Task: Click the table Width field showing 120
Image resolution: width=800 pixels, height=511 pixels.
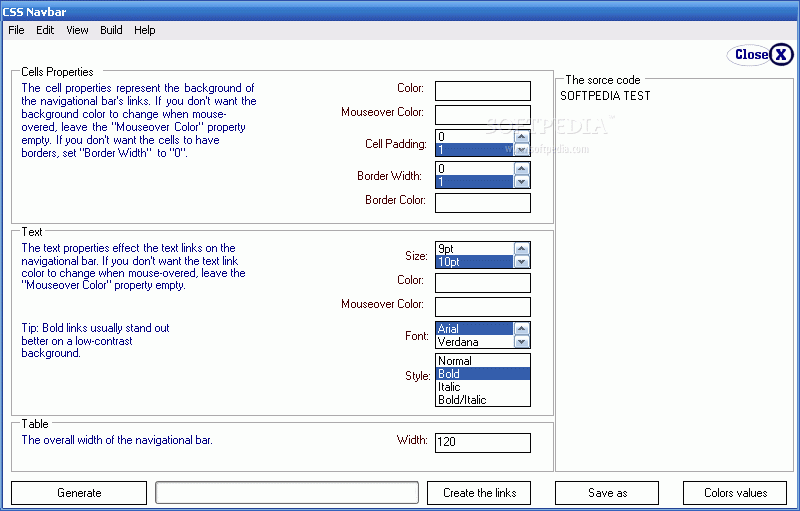Action: pyautogui.click(x=483, y=443)
